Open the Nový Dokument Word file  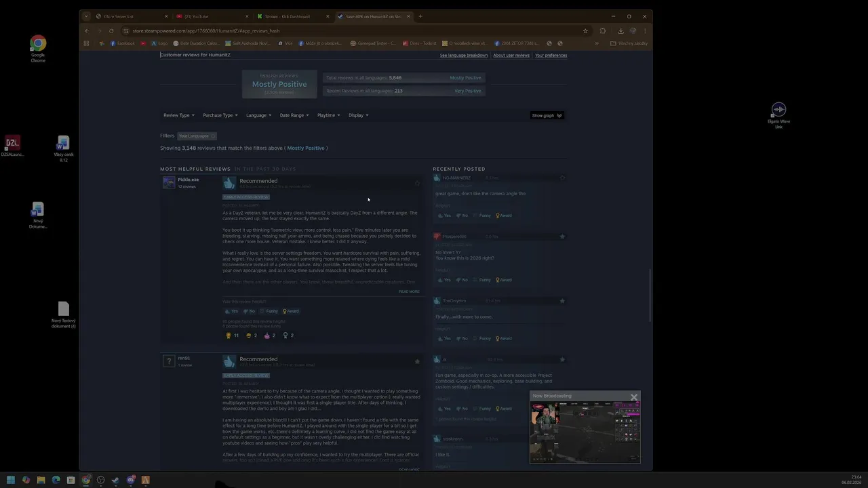(38, 216)
